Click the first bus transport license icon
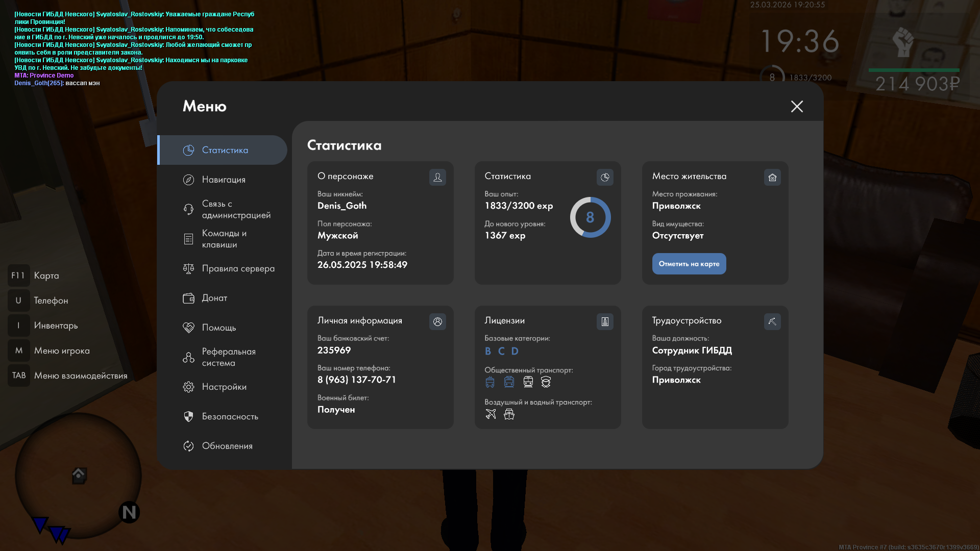This screenshot has height=551, width=980. point(490,382)
